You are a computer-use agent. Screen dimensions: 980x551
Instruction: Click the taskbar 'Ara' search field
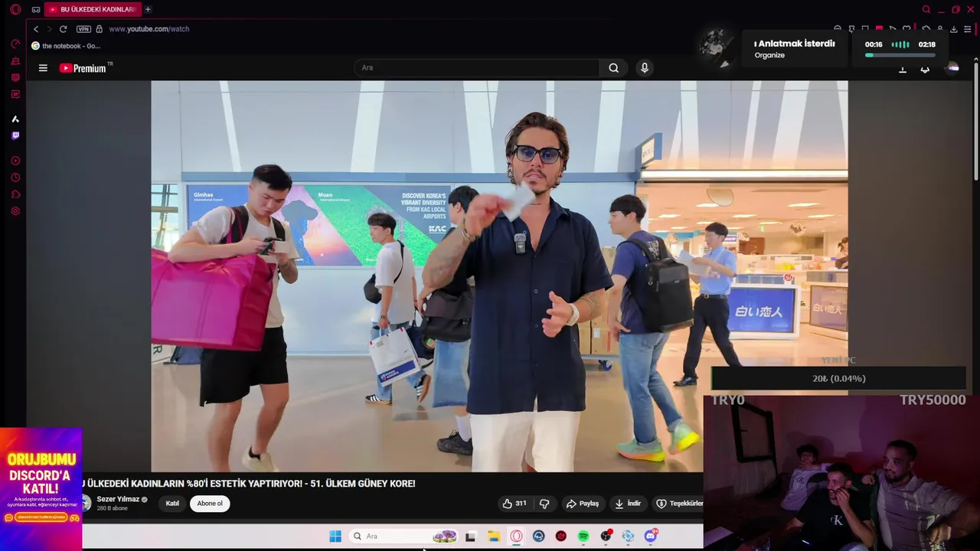[x=405, y=536]
